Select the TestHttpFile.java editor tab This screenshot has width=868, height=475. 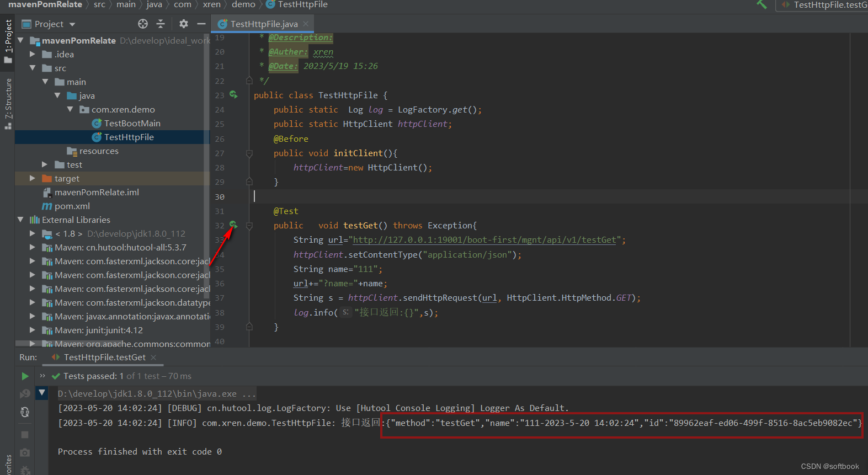264,24
